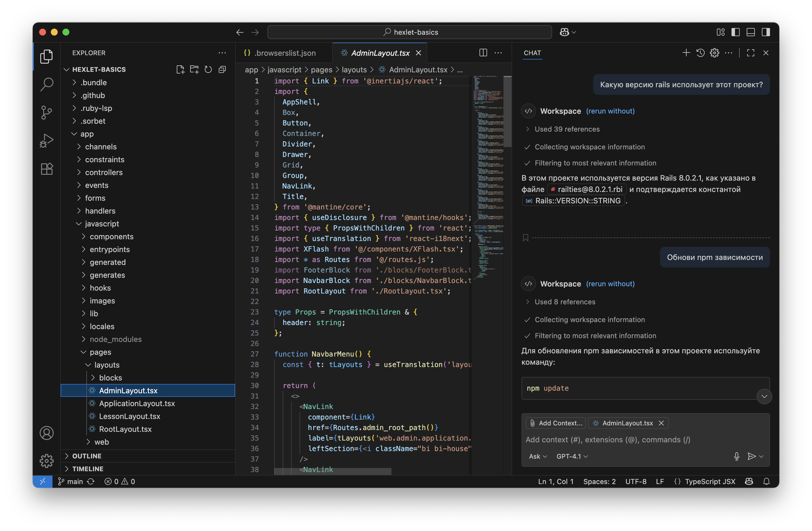Open chat history via clock icon

[701, 53]
